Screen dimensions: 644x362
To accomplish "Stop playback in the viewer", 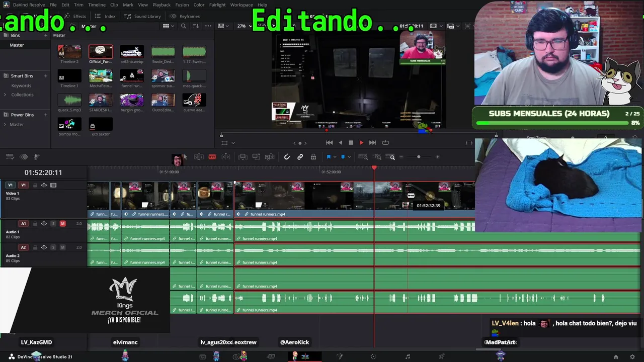I will [351, 143].
